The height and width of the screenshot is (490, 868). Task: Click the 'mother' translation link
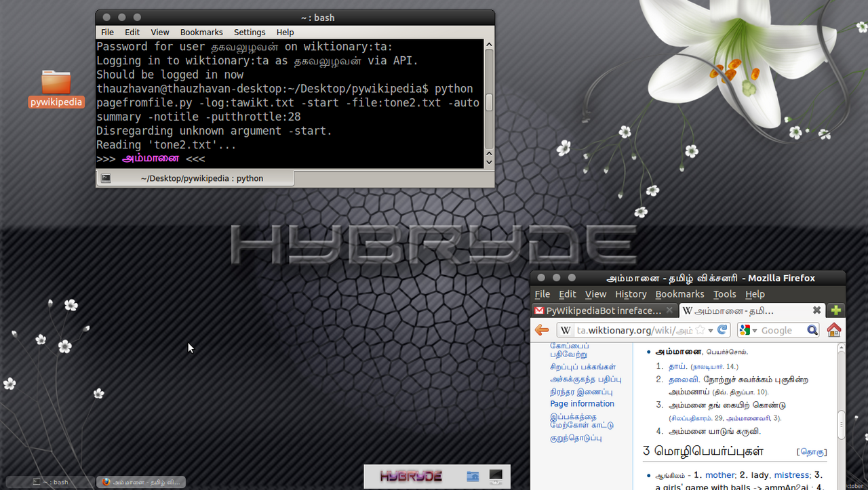tap(719, 475)
